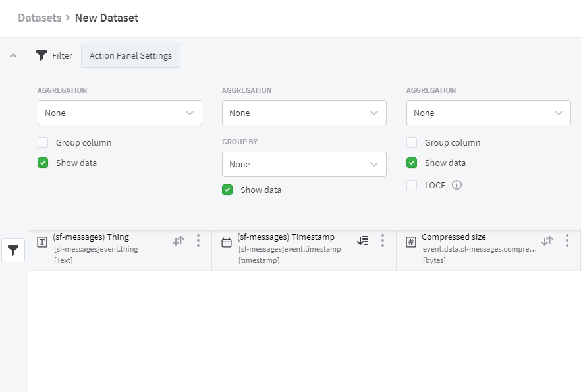Go to Datasets breadcrumb link
The width and height of the screenshot is (581, 392).
click(x=40, y=18)
